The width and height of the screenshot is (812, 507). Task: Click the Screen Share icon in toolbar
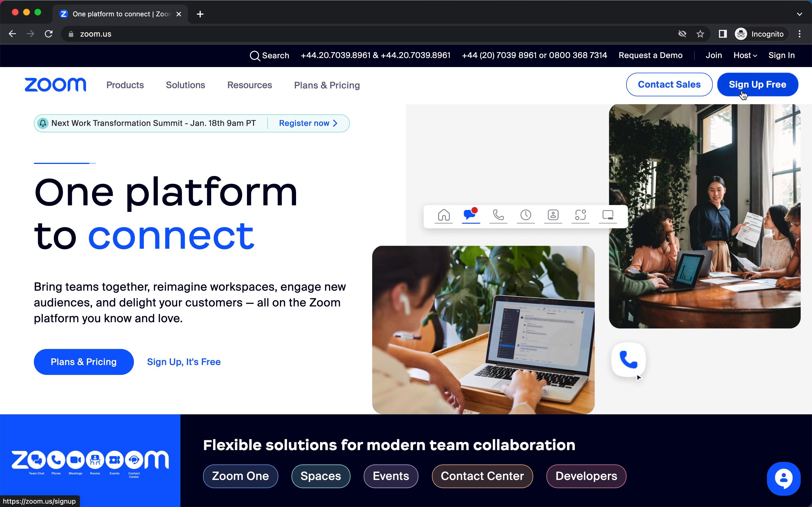[608, 215]
